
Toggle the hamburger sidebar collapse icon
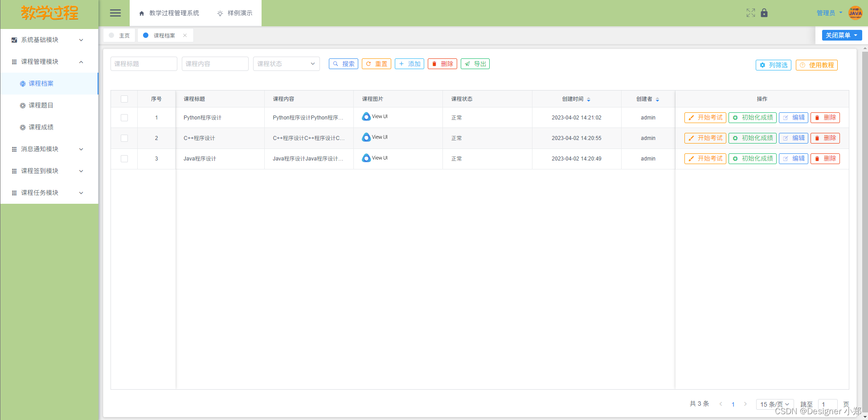pyautogui.click(x=115, y=13)
